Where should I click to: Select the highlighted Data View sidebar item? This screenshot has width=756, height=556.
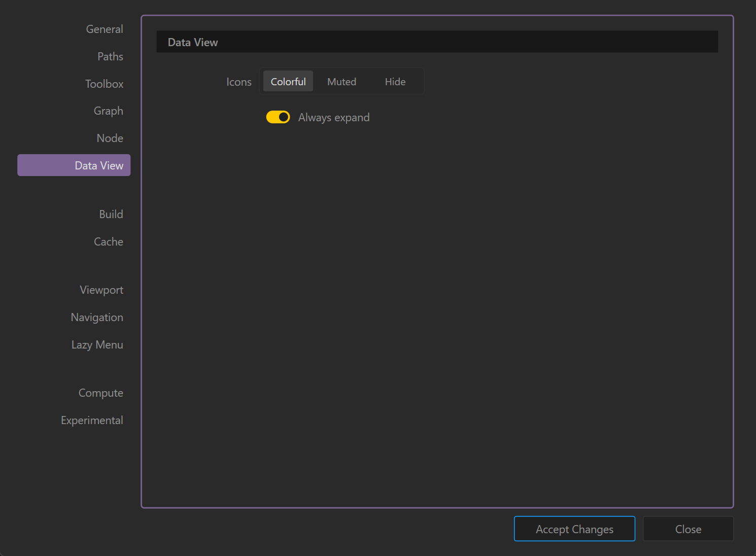74,166
